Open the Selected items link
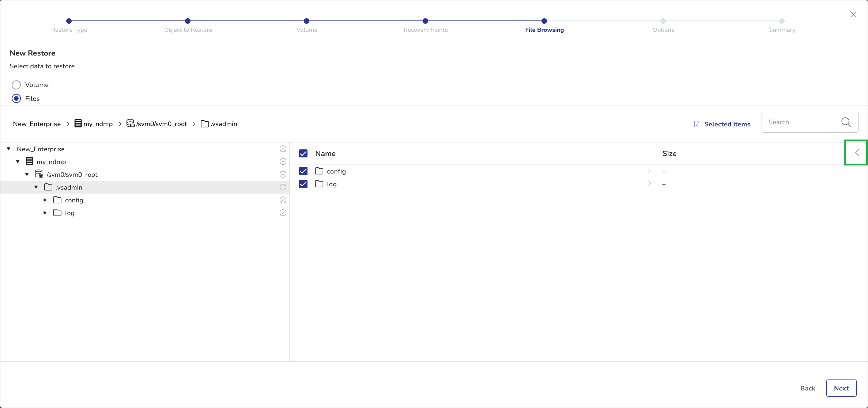 [x=727, y=124]
